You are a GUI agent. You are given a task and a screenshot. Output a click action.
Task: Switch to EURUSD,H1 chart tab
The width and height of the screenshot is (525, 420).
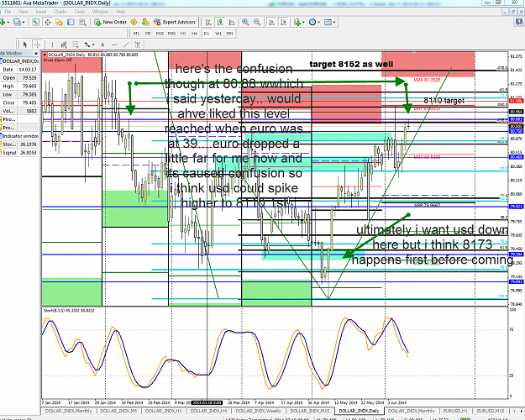coord(455,411)
